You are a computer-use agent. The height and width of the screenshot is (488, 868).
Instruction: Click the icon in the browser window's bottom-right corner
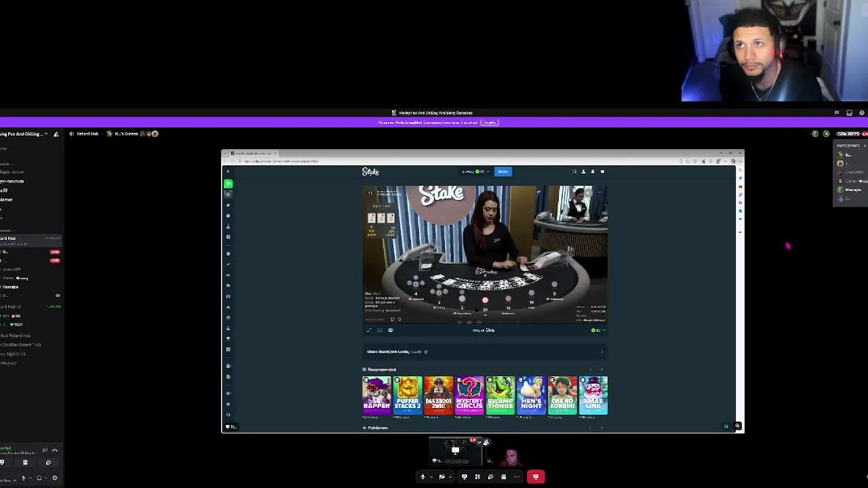[x=738, y=426]
